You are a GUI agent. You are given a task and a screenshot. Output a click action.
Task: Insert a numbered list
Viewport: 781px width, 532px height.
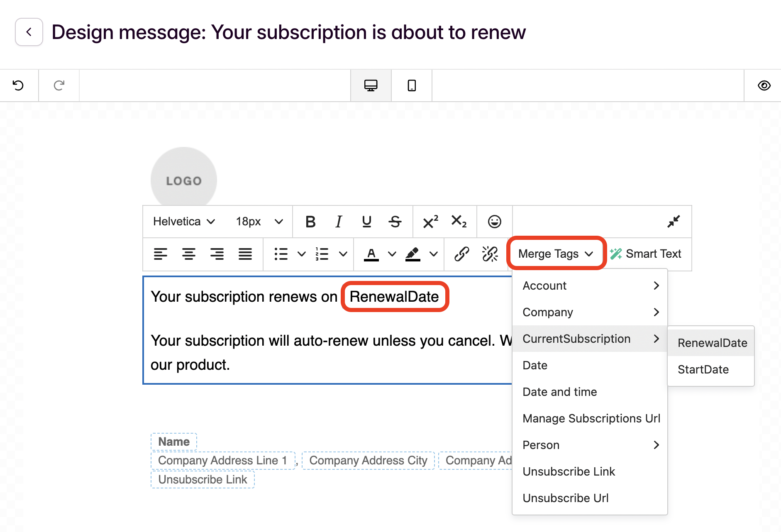click(x=322, y=254)
